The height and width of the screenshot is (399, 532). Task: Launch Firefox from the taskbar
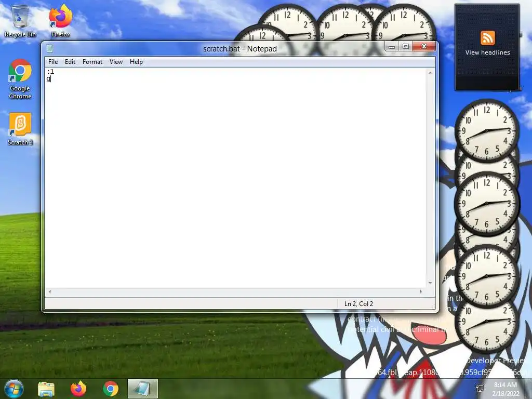78,389
